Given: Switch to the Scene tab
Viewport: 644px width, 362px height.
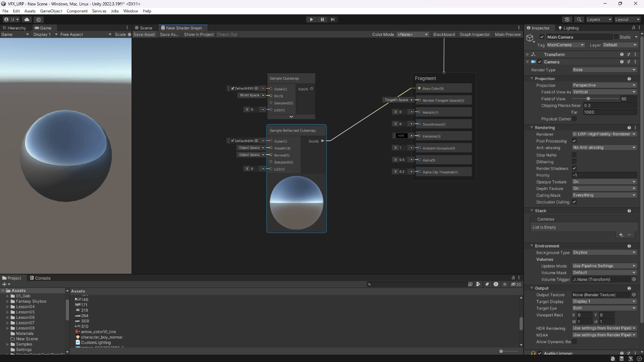Looking at the screenshot, I should 143,28.
